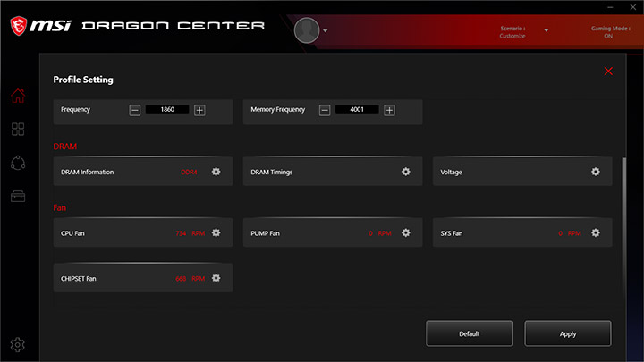This screenshot has height=362, width=644.
Task: Minimize the Dragon Center window
Action: tap(610, 7)
